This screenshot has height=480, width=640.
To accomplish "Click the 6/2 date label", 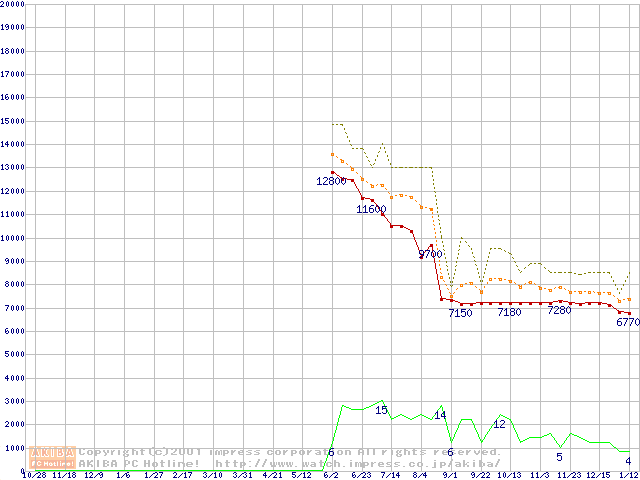I will coord(331,476).
